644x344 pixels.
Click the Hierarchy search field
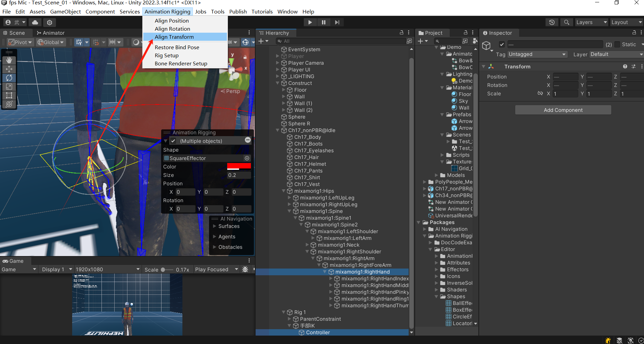[x=341, y=41]
